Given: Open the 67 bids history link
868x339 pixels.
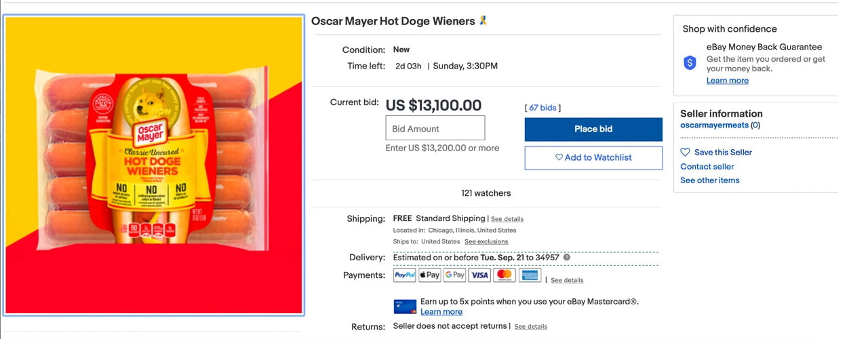Looking at the screenshot, I should (542, 108).
